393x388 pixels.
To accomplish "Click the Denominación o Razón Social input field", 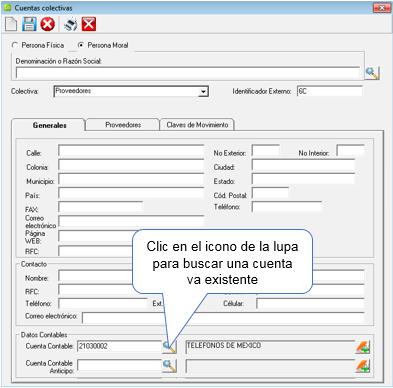I will click(188, 73).
